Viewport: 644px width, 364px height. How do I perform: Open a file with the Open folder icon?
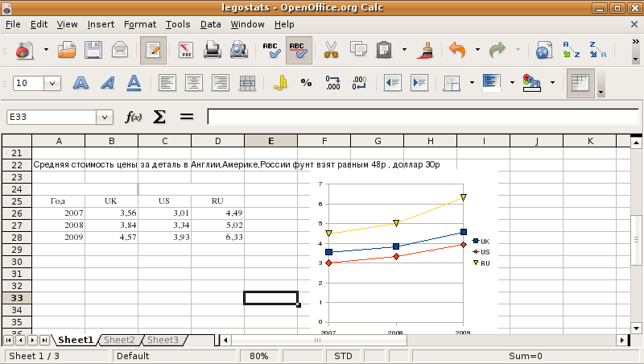(67, 50)
